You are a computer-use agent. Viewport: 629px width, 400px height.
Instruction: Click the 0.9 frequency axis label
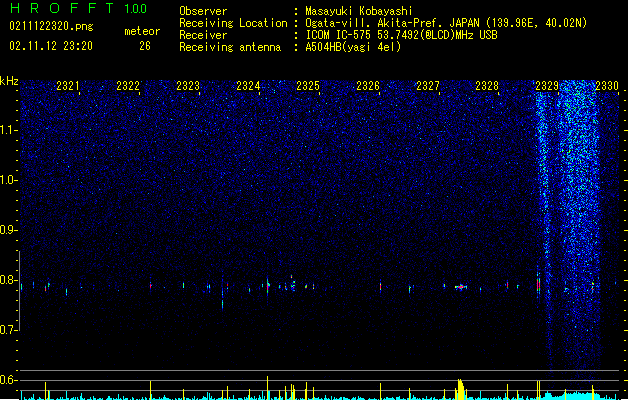pos(9,230)
